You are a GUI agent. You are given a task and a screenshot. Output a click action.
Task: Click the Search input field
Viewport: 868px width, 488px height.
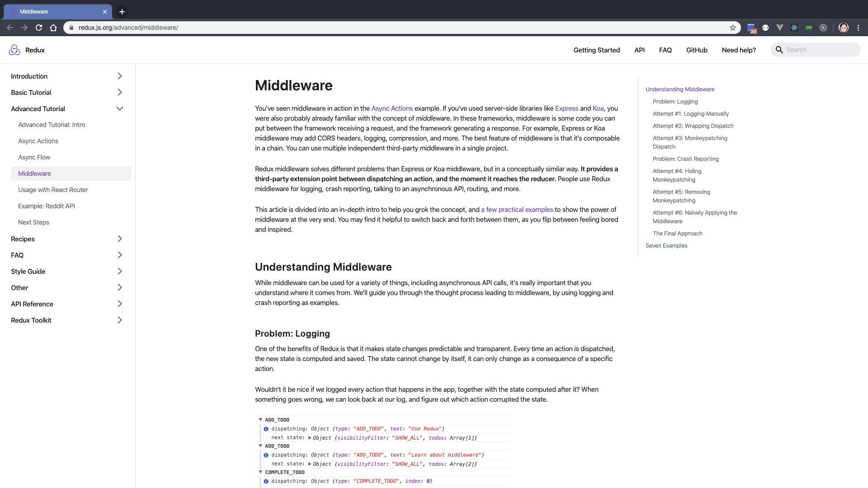point(821,50)
